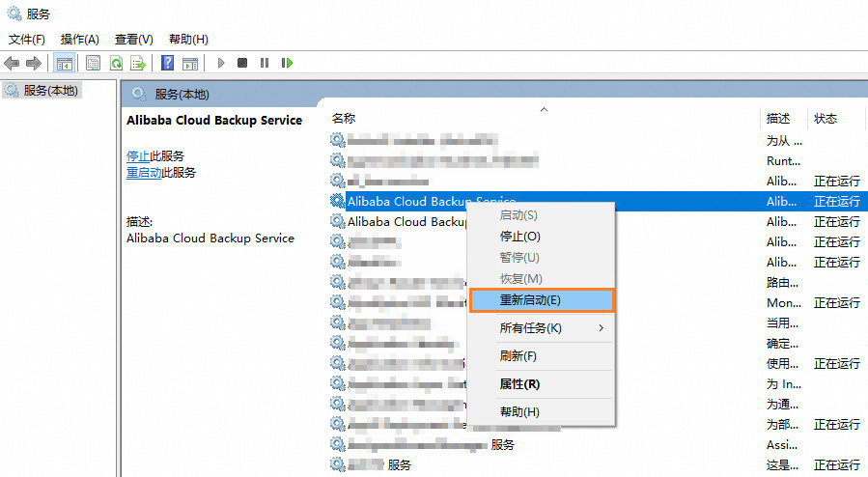Click 服务(本地) header in the right pane
Image resolution: width=868 pixels, height=477 pixels.
click(182, 95)
